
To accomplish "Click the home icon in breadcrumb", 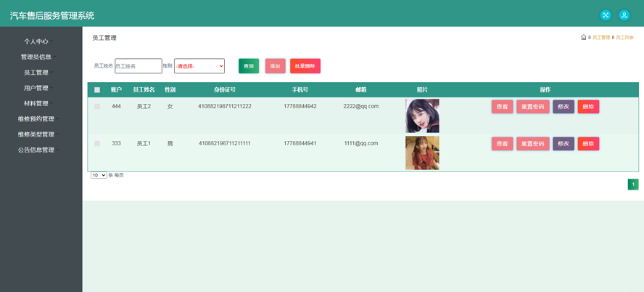I will [x=584, y=37].
